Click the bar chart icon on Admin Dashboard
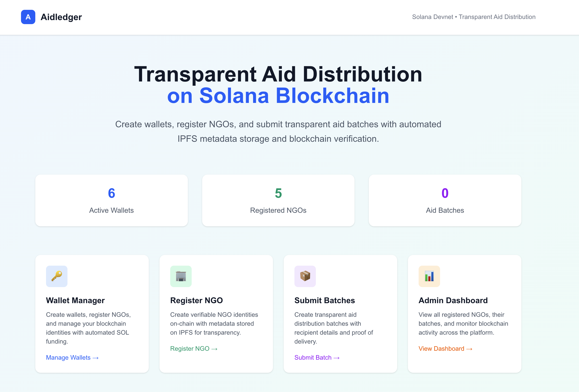The width and height of the screenshot is (579, 392). click(x=429, y=276)
